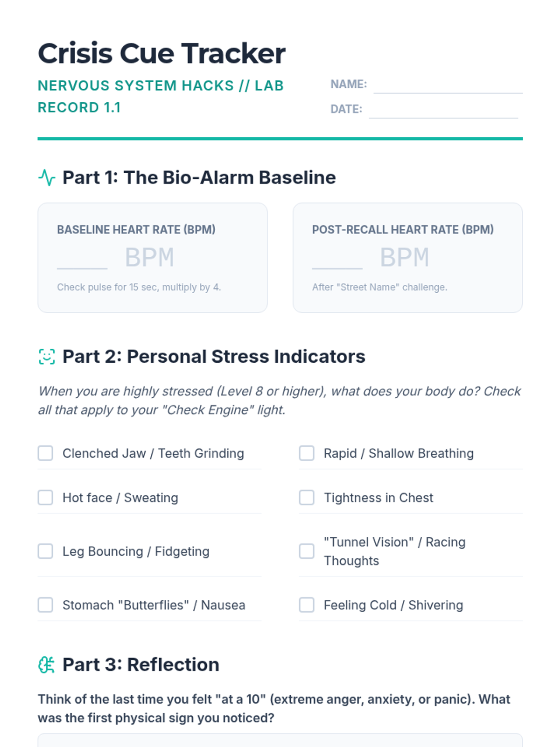Image resolution: width=560 pixels, height=747 pixels.
Task: Tick the Rapid / Shallow Breathing checkbox
Action: [x=307, y=453]
